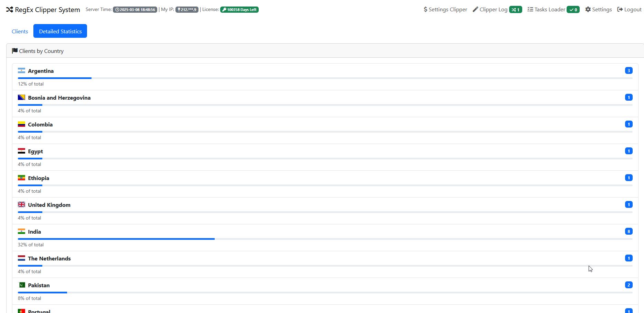The image size is (644, 313).
Task: Click the India flag icon
Action: pyautogui.click(x=21, y=232)
